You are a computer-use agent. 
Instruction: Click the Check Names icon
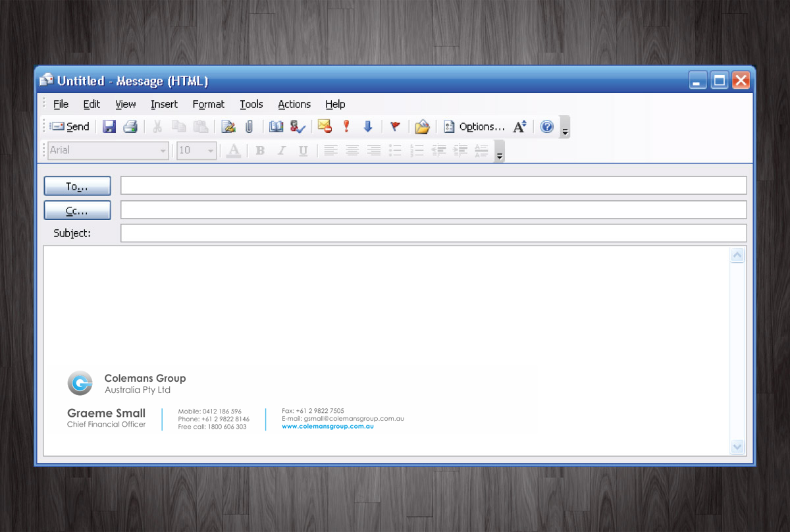[x=298, y=126]
